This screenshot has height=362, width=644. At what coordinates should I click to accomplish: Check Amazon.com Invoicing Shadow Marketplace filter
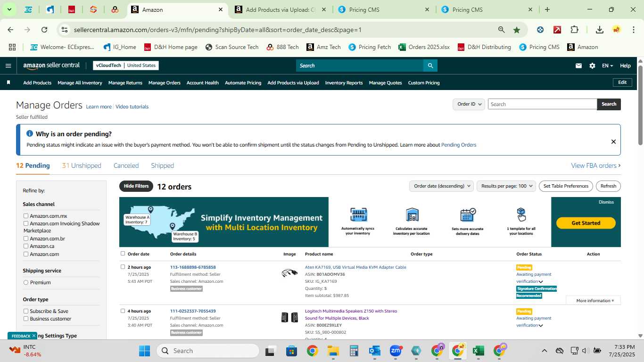[26, 223]
